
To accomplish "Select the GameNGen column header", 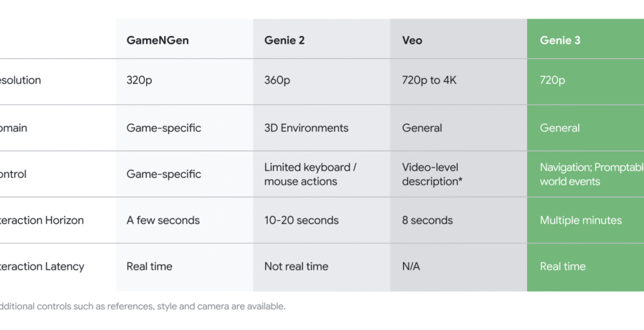I will (x=185, y=39).
